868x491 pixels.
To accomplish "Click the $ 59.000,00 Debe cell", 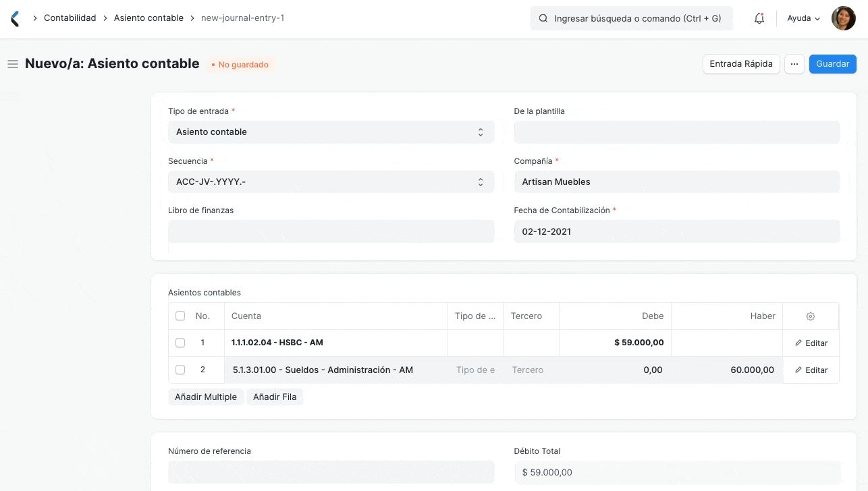I will click(616, 343).
